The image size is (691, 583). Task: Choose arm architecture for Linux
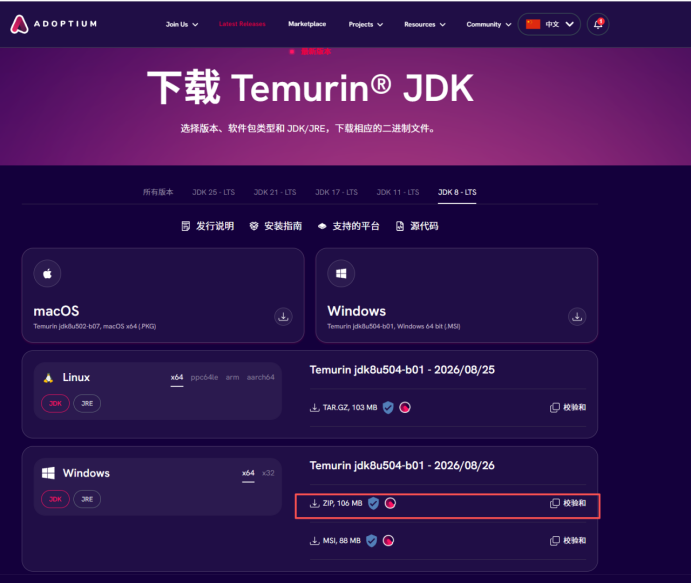tap(232, 378)
